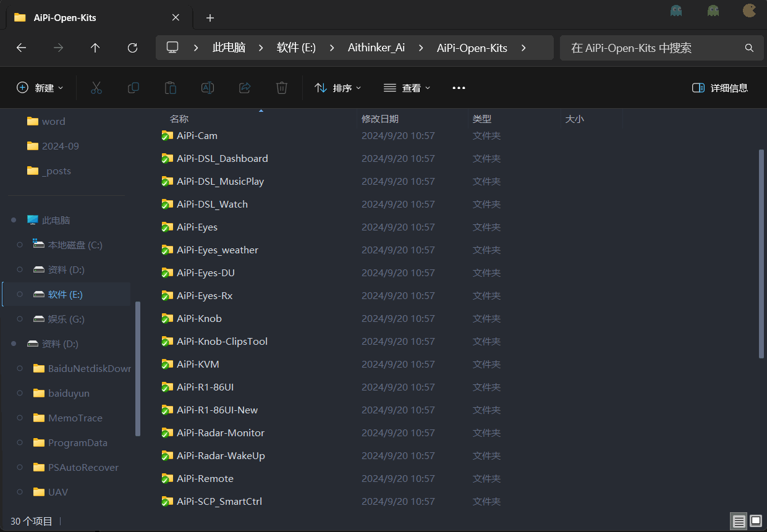Click the file list vertical scrollbar
The image size is (767, 532).
click(761, 253)
